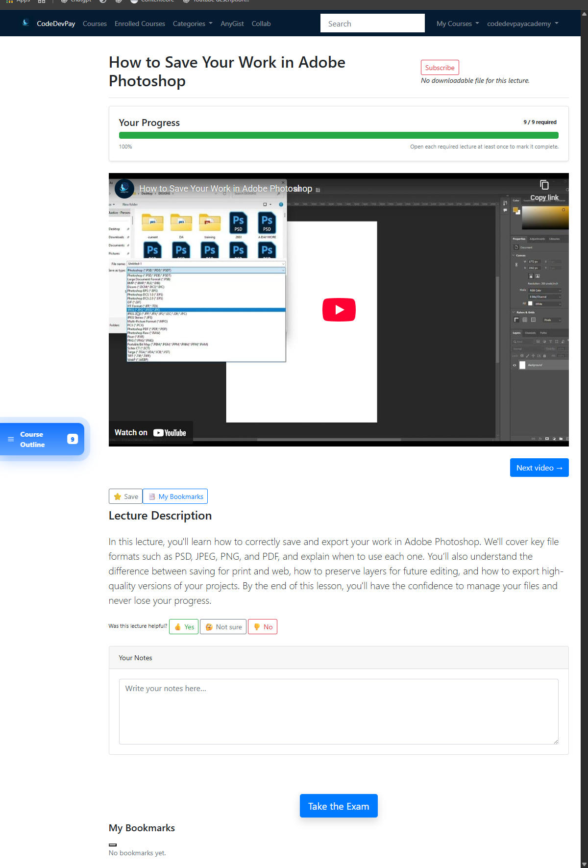Click into the notes text area
This screenshot has height=868, width=588.
pos(339,711)
